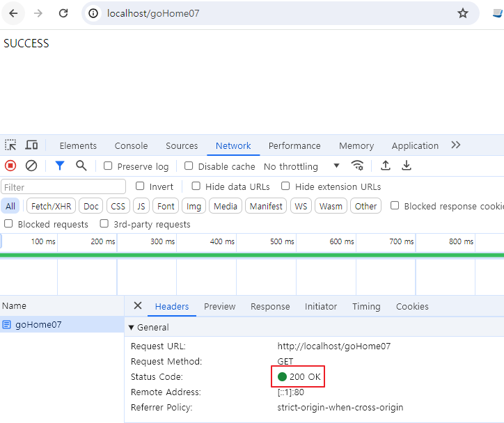
Task: Toggle the network filter funnel icon
Action: (x=60, y=166)
